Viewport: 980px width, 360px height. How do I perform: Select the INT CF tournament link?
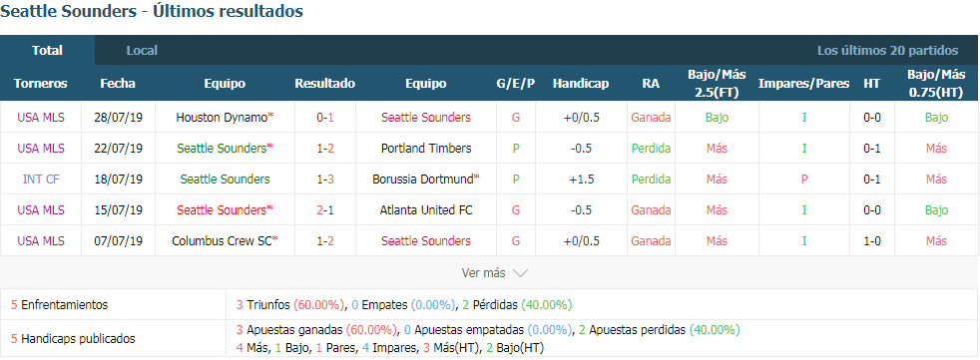coord(41,180)
